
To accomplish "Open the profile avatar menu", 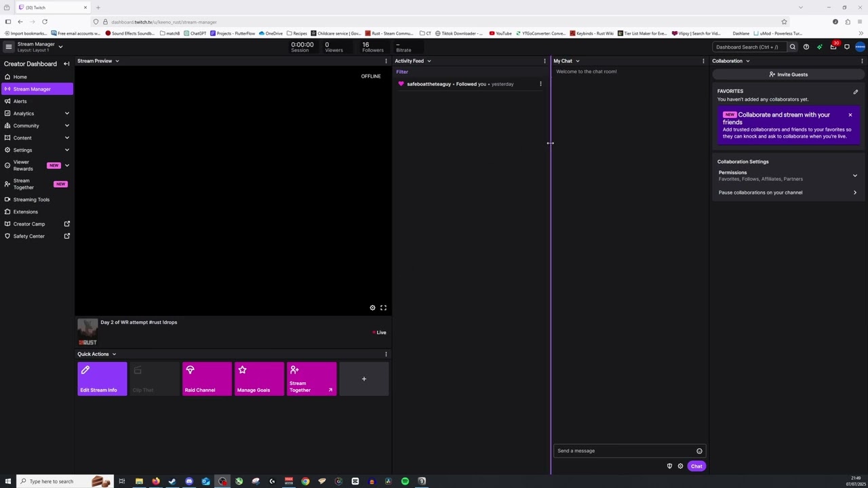I will (x=860, y=47).
